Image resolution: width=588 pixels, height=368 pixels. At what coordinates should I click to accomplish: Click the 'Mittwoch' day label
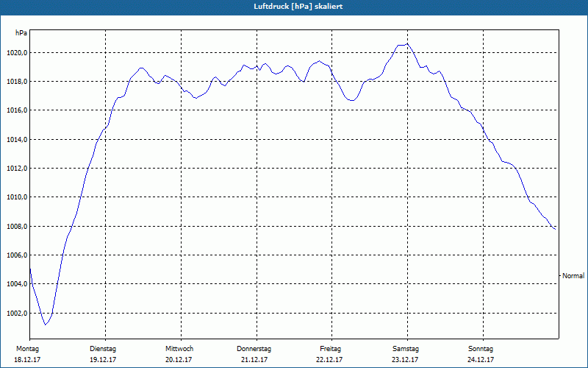coord(179,349)
